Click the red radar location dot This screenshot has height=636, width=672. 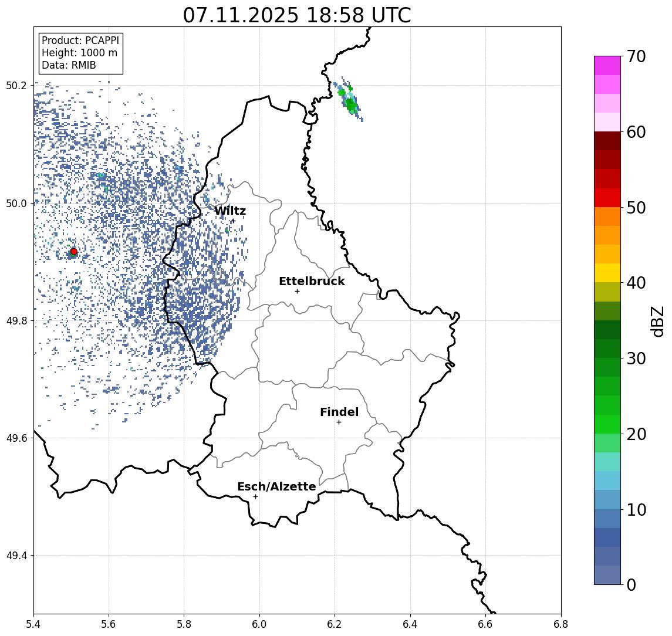tap(74, 252)
